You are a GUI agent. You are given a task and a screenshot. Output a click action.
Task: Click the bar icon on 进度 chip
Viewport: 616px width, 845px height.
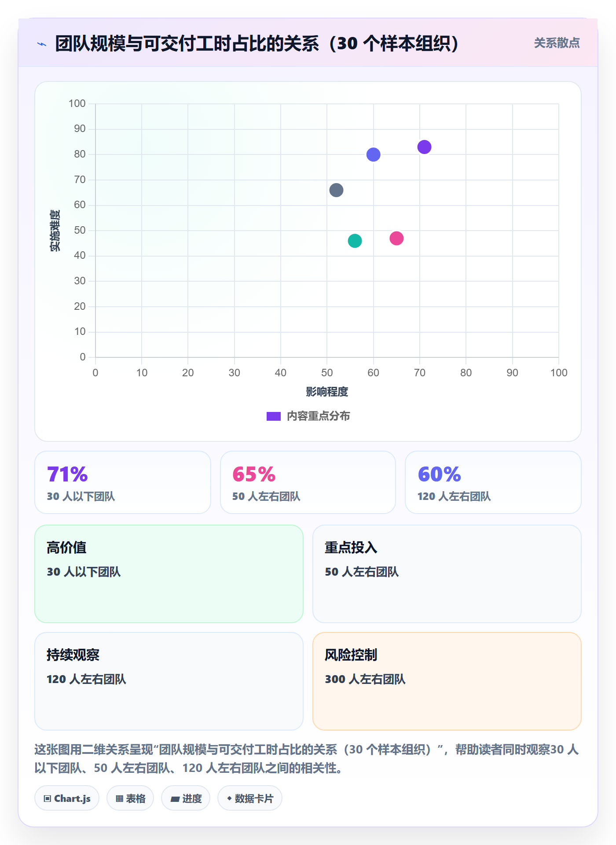(x=175, y=799)
